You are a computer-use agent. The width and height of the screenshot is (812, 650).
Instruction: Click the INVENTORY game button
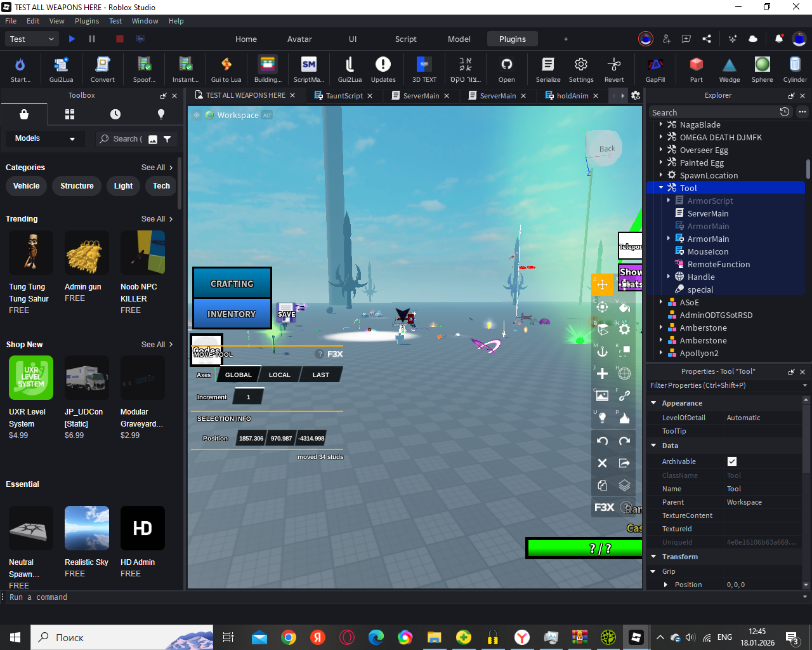(232, 314)
